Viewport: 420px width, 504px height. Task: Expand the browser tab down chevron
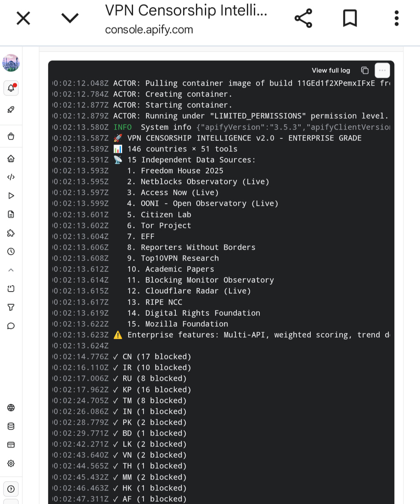click(70, 18)
